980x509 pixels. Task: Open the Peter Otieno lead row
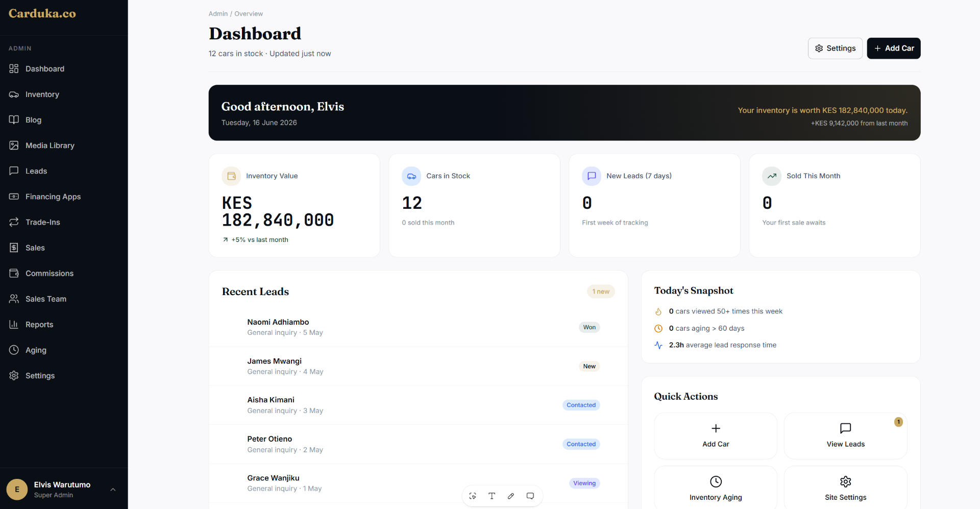click(418, 444)
